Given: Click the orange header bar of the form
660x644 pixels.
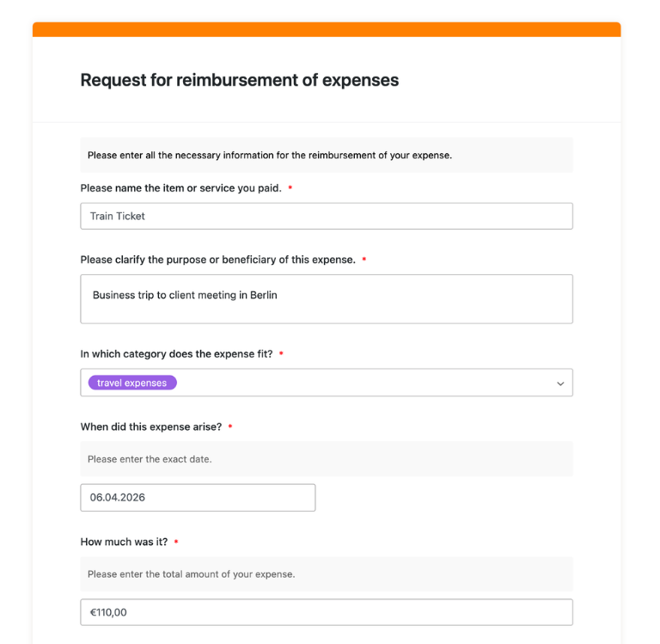Looking at the screenshot, I should 327,29.
